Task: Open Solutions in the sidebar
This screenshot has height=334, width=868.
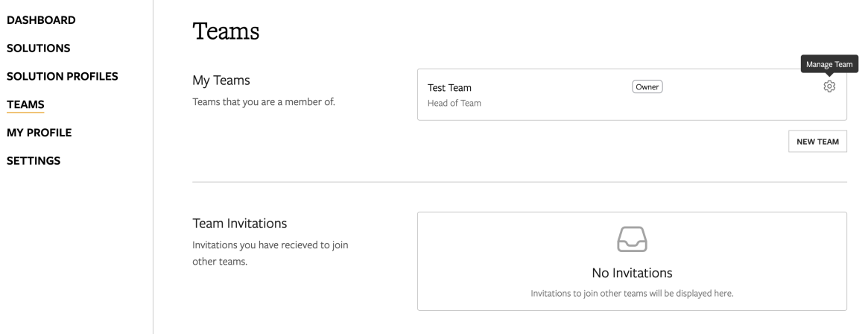Action: click(x=38, y=48)
